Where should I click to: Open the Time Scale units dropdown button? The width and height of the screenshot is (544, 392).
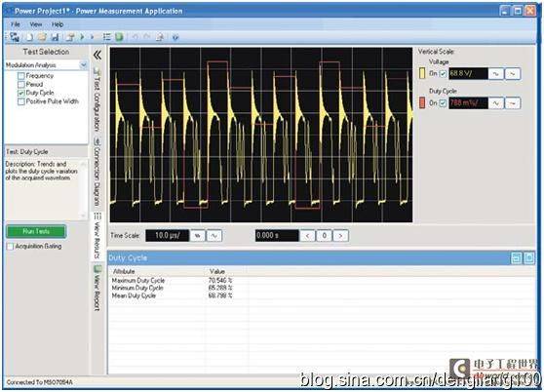[197, 236]
